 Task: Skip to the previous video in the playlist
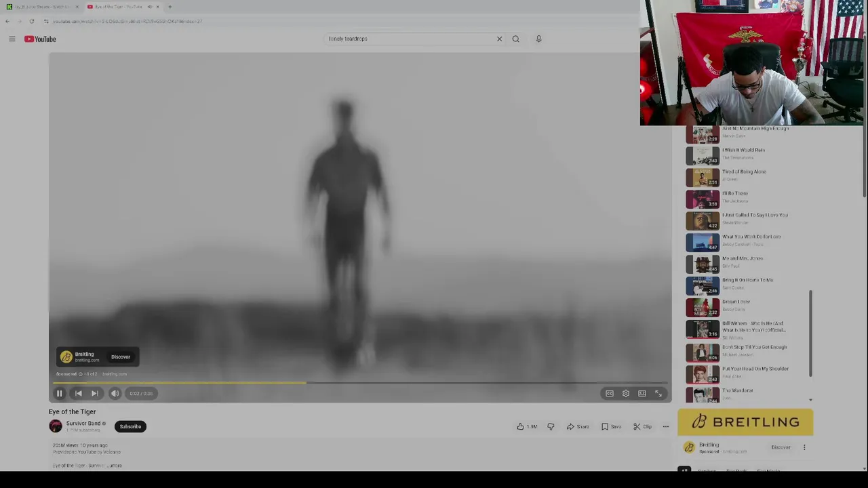coord(78,393)
